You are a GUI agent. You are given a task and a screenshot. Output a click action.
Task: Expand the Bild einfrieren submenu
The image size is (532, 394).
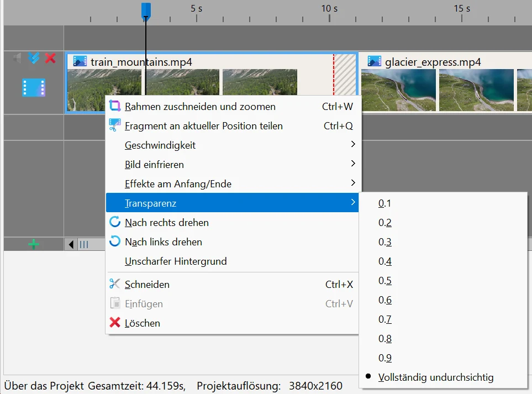click(232, 165)
